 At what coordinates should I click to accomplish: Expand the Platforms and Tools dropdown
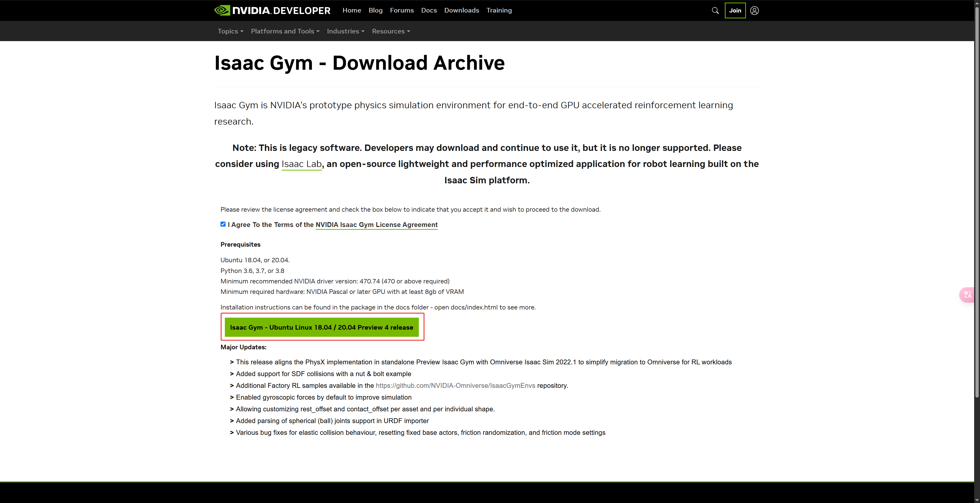(285, 31)
